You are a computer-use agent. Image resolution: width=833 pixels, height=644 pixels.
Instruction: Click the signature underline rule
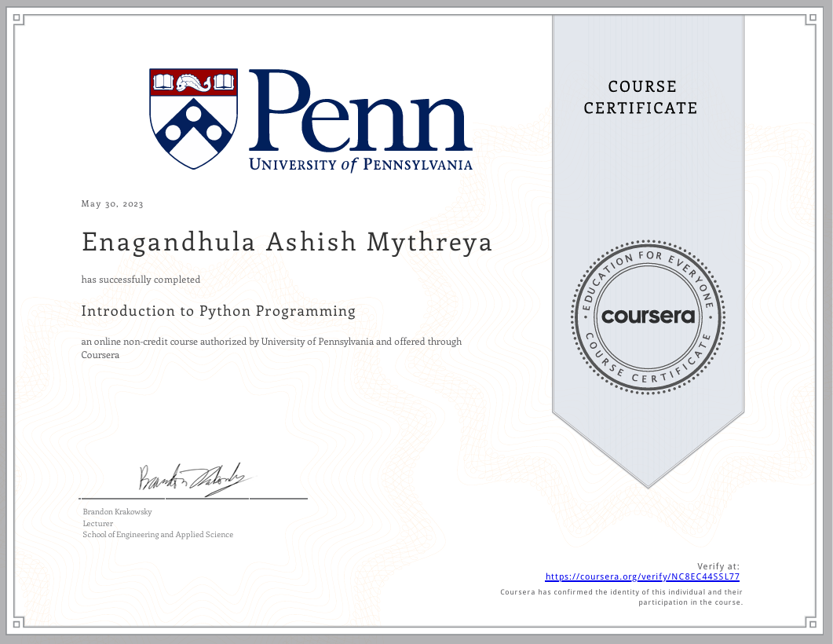tap(192, 499)
